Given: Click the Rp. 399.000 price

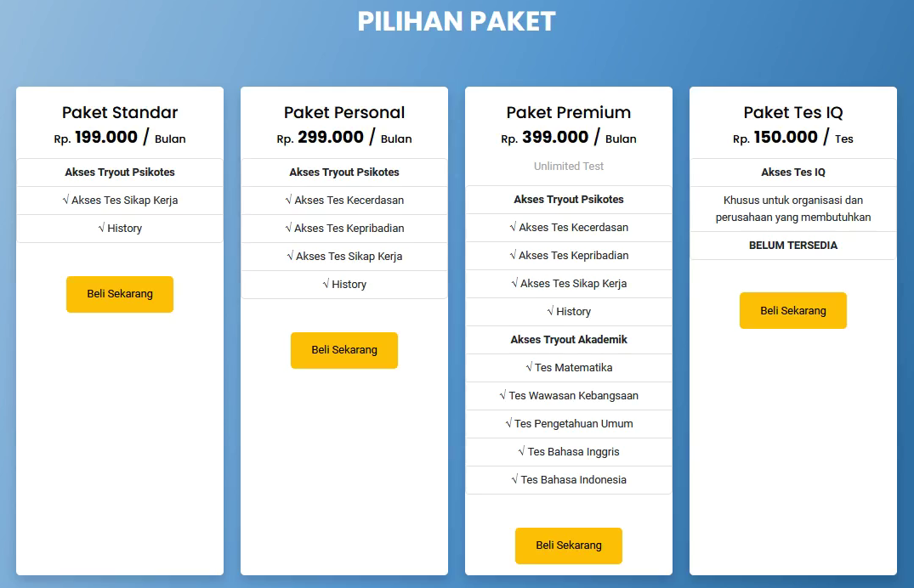Looking at the screenshot, I should 554,138.
